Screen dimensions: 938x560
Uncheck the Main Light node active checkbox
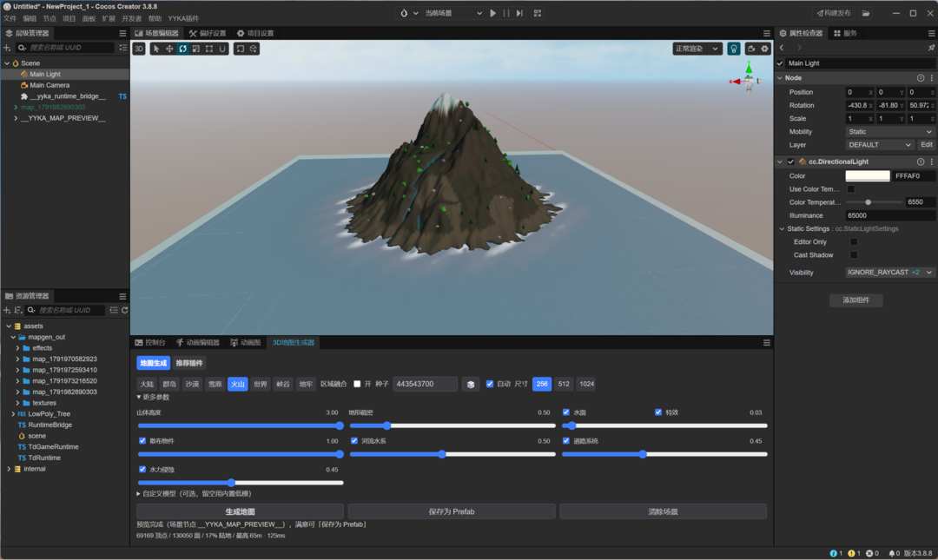tap(780, 63)
